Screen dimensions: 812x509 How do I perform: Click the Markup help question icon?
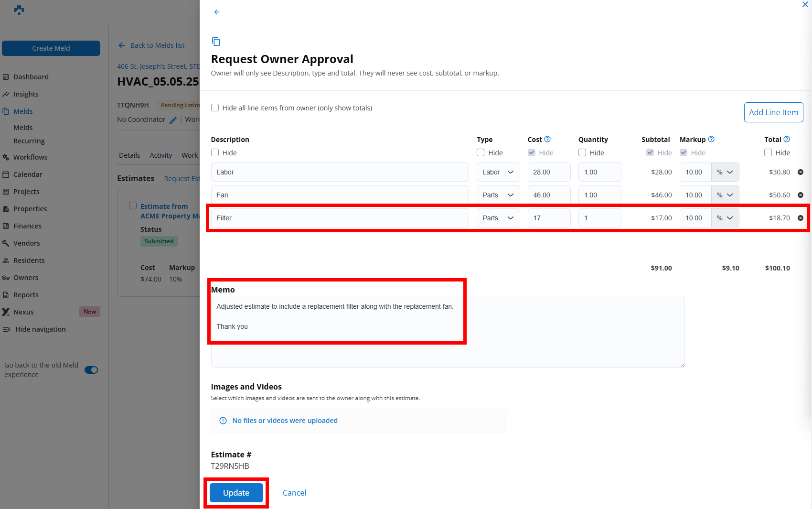pyautogui.click(x=711, y=139)
